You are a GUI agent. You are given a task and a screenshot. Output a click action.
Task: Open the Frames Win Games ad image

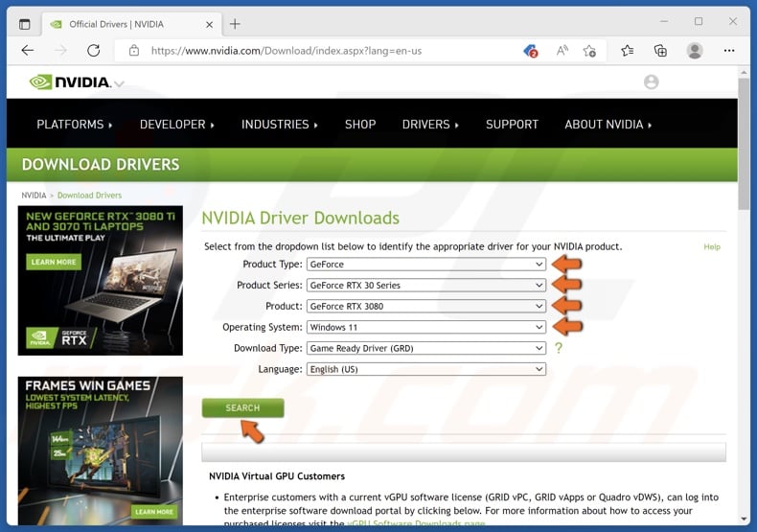coord(101,451)
